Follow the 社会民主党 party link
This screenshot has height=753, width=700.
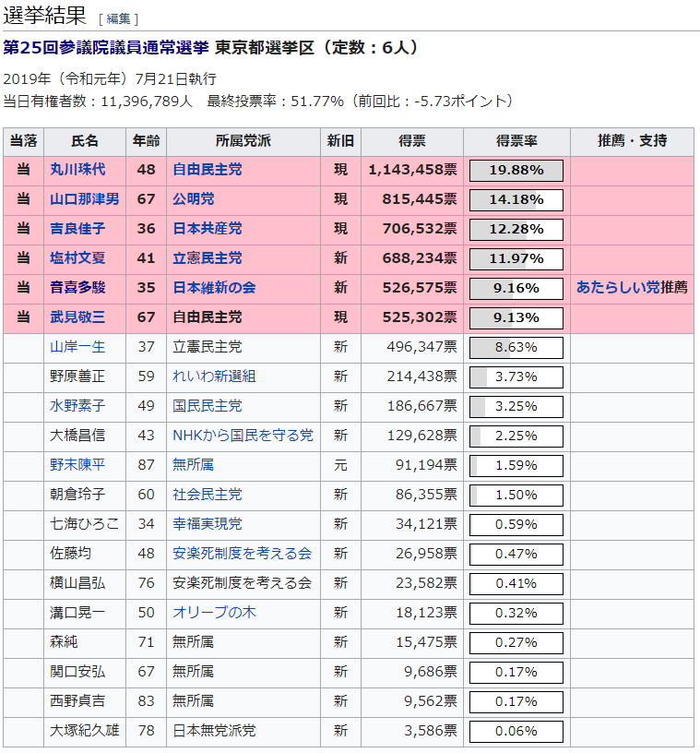click(x=208, y=495)
